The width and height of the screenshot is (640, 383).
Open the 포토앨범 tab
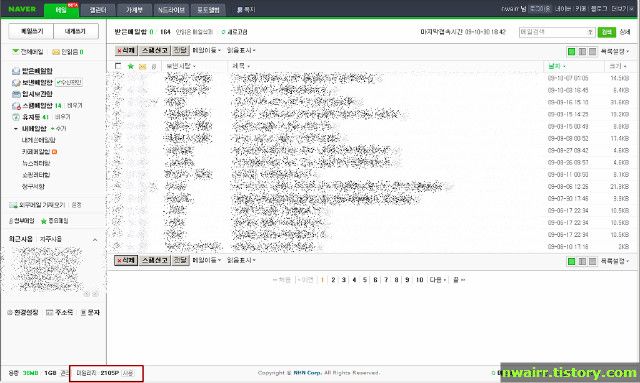pos(208,10)
